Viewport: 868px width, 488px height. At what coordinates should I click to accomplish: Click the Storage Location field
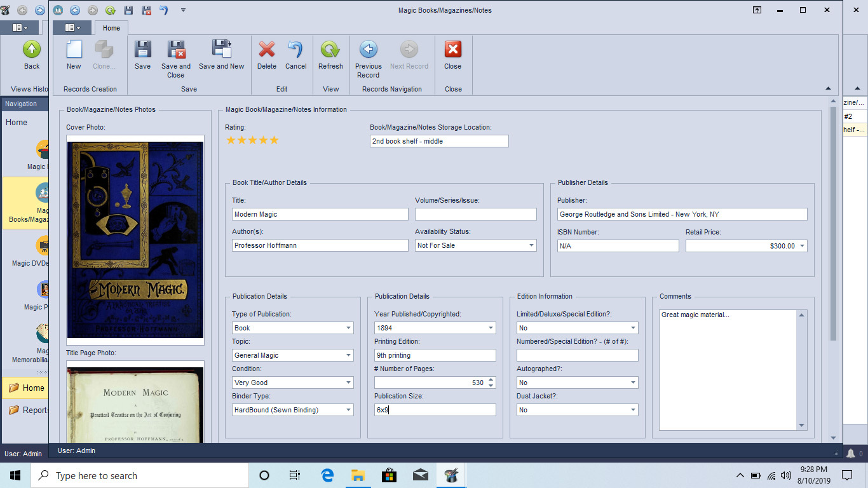click(x=439, y=141)
